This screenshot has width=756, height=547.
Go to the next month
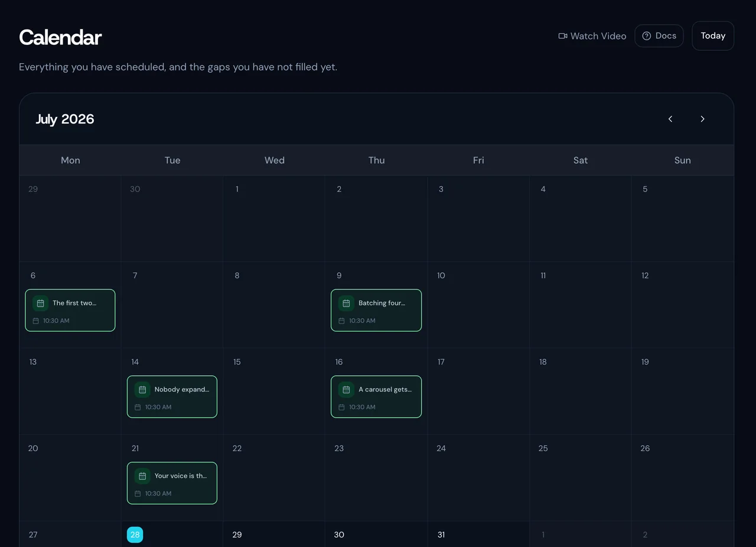[702, 119]
